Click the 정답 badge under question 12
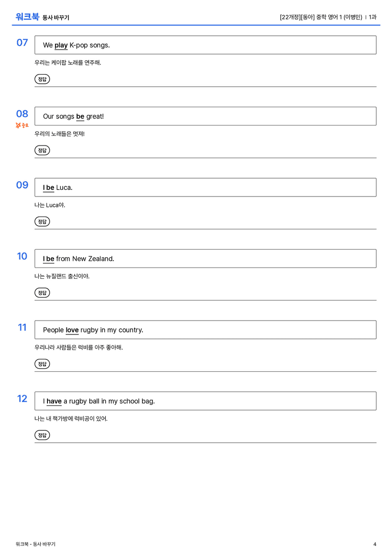The width and height of the screenshot is (392, 555). pos(42,435)
